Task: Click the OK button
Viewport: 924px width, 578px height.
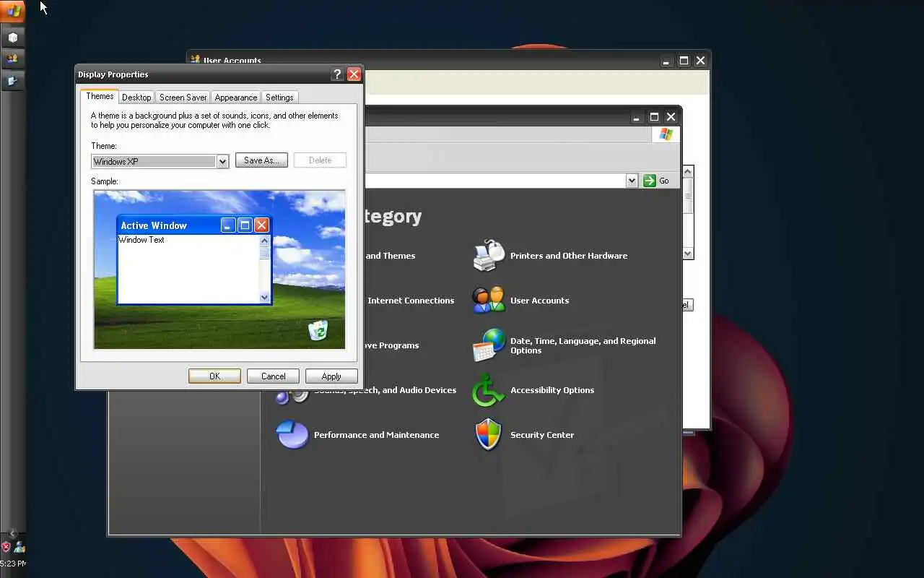Action: tap(214, 376)
